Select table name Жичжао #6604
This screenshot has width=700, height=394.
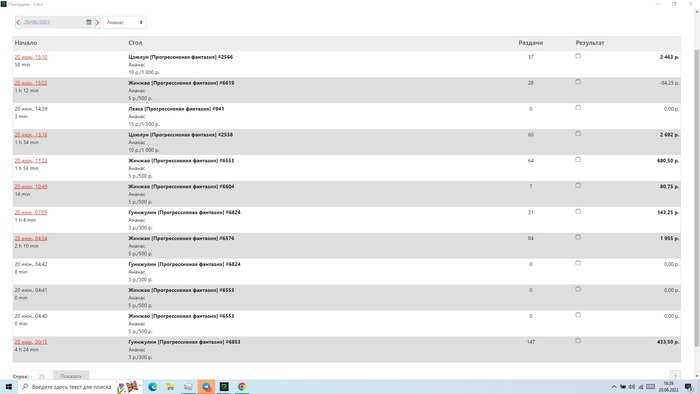[181, 187]
